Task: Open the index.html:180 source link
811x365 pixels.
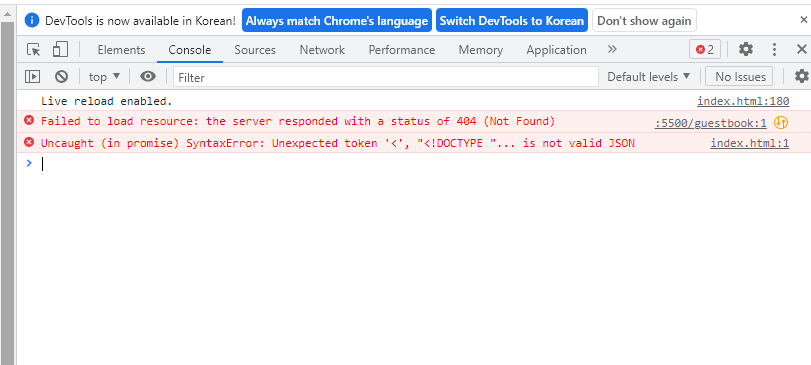Action: click(x=743, y=101)
